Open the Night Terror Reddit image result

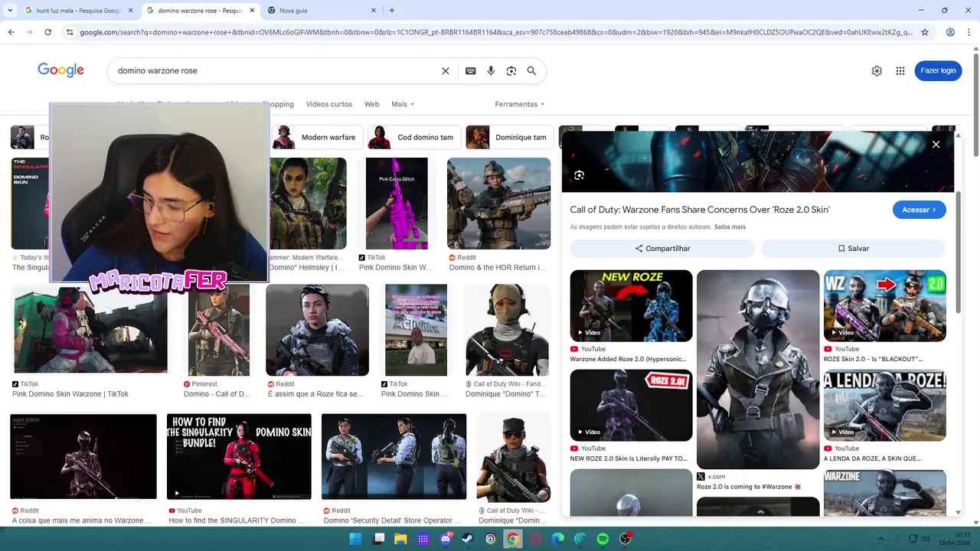(83, 456)
